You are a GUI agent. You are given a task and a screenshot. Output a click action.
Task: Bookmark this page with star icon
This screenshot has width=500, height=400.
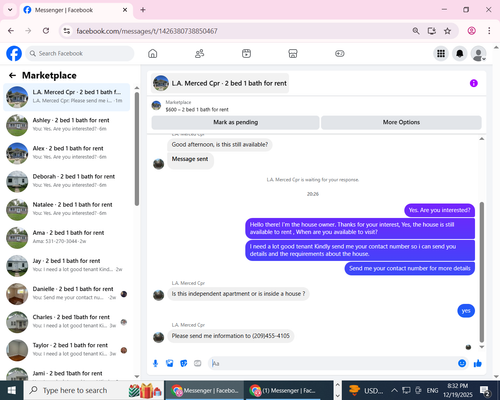click(447, 31)
